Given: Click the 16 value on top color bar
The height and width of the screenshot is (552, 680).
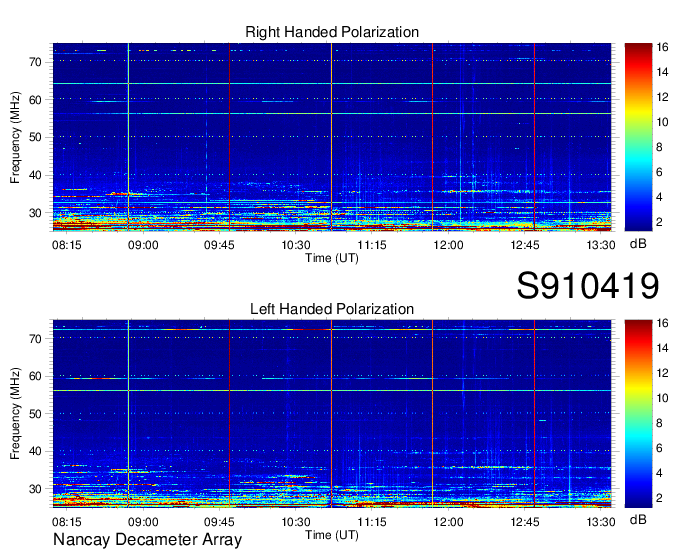Looking at the screenshot, I should [x=662, y=47].
